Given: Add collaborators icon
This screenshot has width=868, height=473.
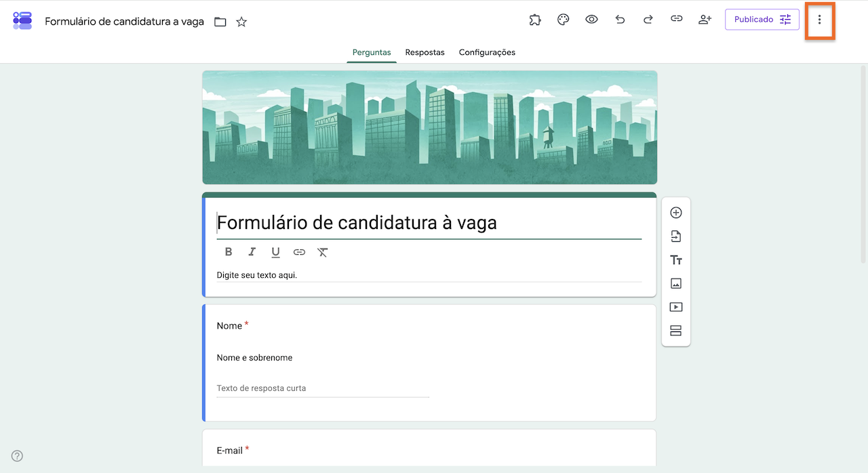Looking at the screenshot, I should click(705, 20).
